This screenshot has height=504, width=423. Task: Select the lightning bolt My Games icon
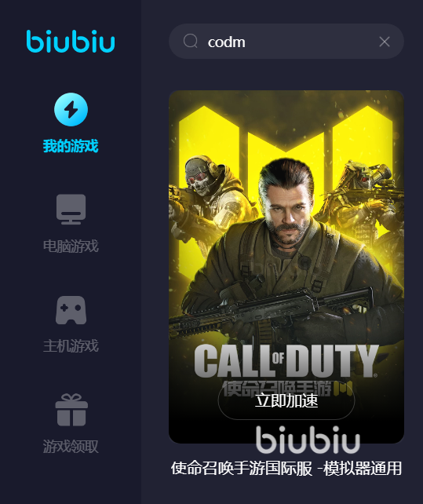71,109
